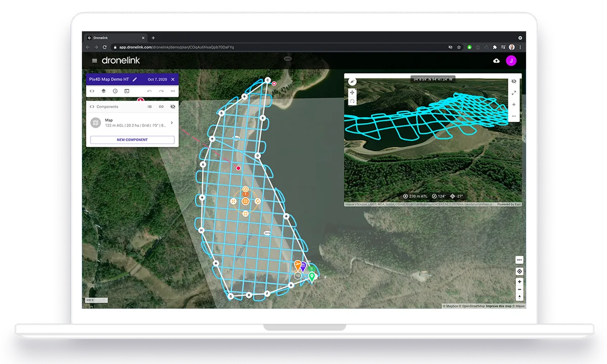The image size is (607, 364).
Task: Redo the last plan edit
Action: [161, 91]
